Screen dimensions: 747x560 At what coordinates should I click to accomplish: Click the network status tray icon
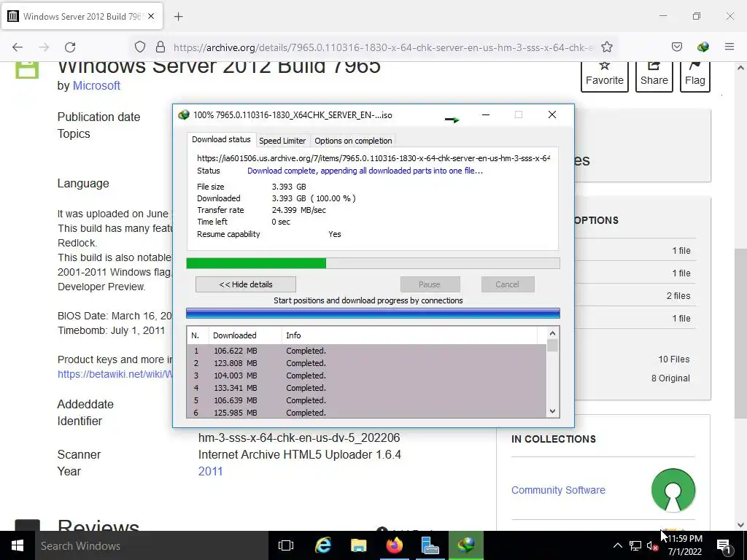click(x=635, y=545)
